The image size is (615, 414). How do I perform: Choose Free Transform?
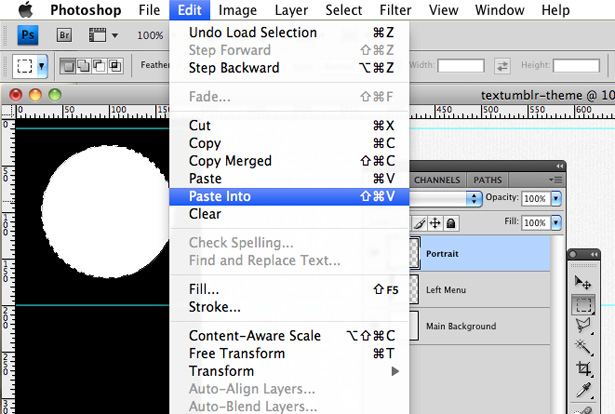(x=289, y=353)
